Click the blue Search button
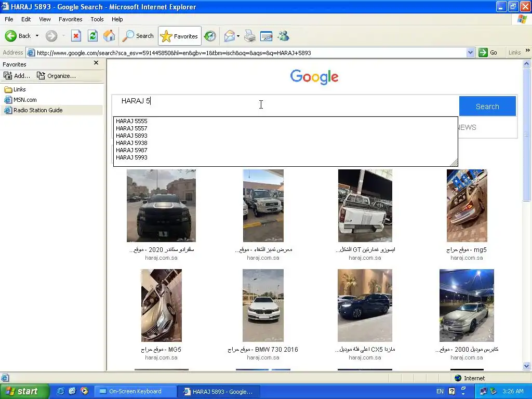The image size is (532, 399). [x=487, y=107]
